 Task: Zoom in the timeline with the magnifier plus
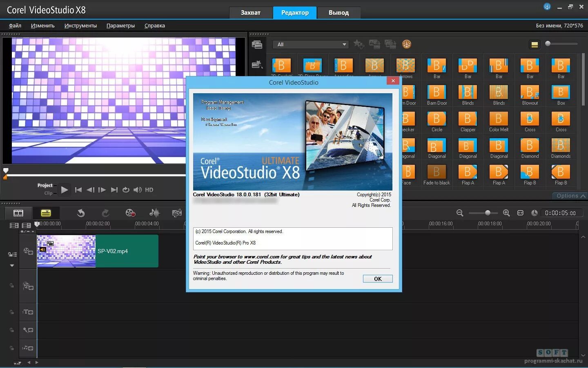point(506,213)
